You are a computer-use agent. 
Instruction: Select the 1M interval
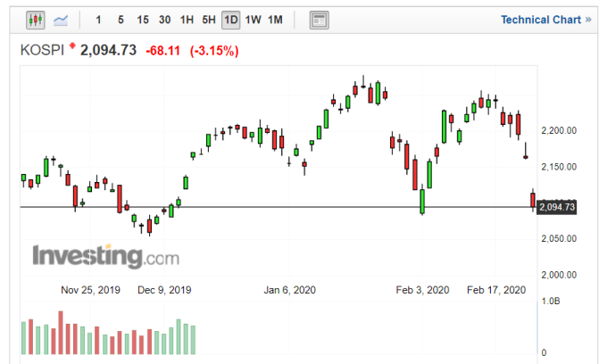[x=275, y=20]
